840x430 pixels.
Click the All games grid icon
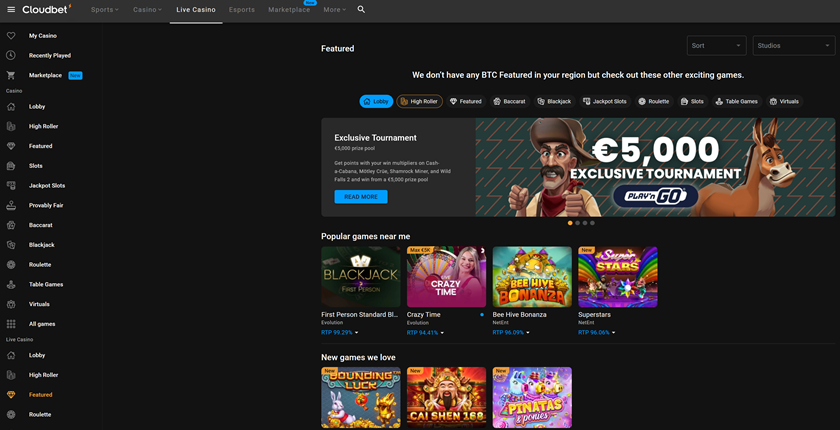coord(11,324)
